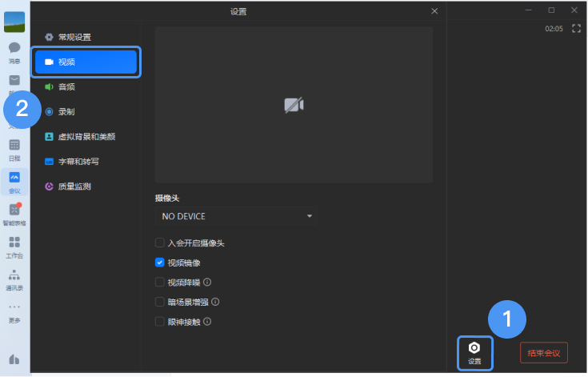Tick the 暗场景增强 checkbox
Image resolution: width=588 pixels, height=377 pixels.
pos(160,303)
